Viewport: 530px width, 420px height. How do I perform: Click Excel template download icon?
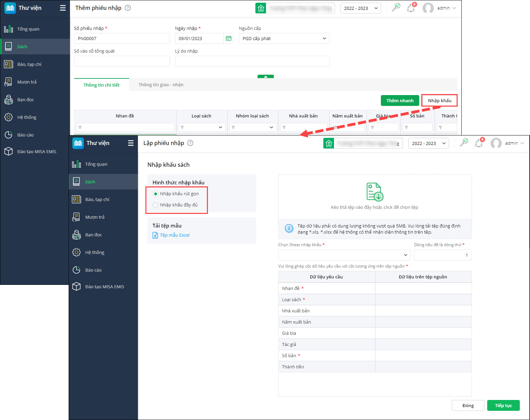[155, 235]
